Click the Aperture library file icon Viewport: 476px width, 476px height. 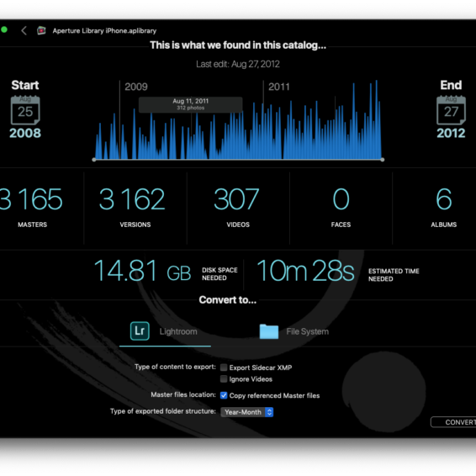pos(41,30)
